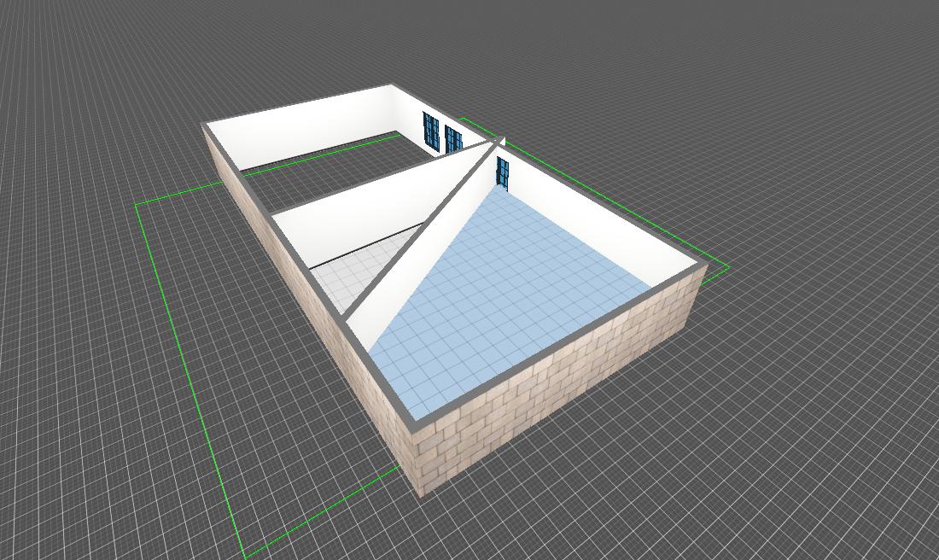
Task: Select the leftmost window on the back wall
Action: [431, 132]
